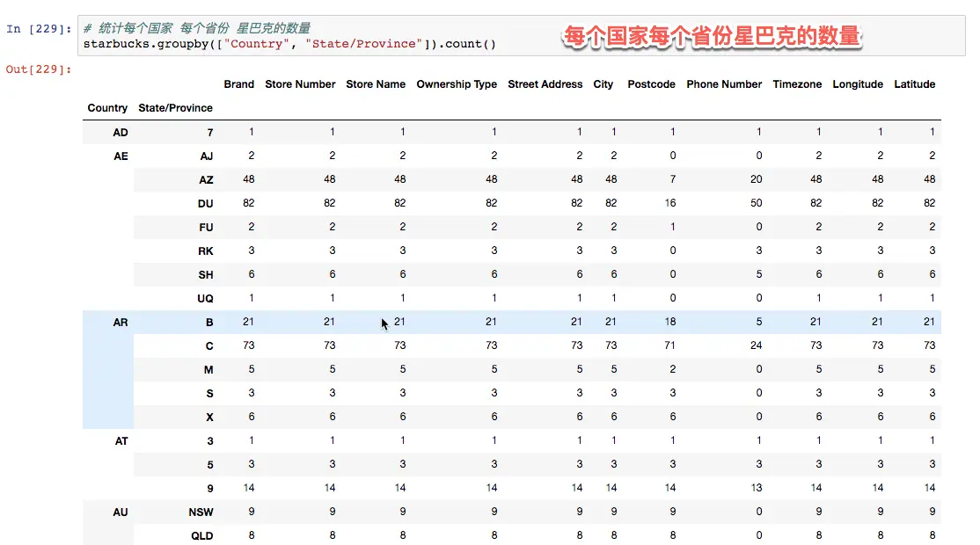The height and width of the screenshot is (545, 980).
Task: Click Postcode value 71 in C row
Action: pyautogui.click(x=670, y=345)
